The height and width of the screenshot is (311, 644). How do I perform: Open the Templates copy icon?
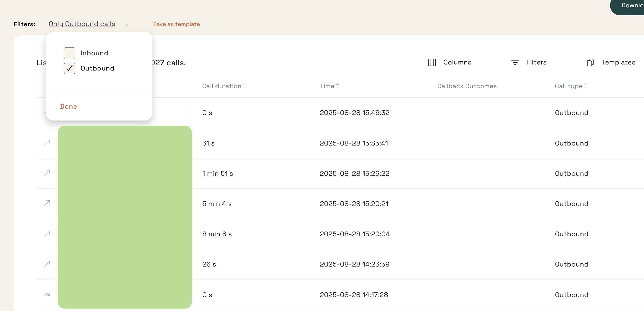coord(590,62)
